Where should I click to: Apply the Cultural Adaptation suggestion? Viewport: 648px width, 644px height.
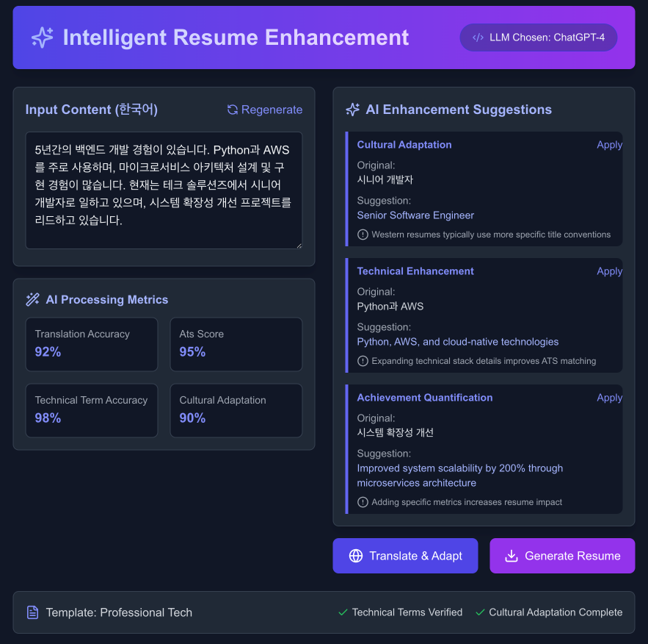pyautogui.click(x=609, y=145)
